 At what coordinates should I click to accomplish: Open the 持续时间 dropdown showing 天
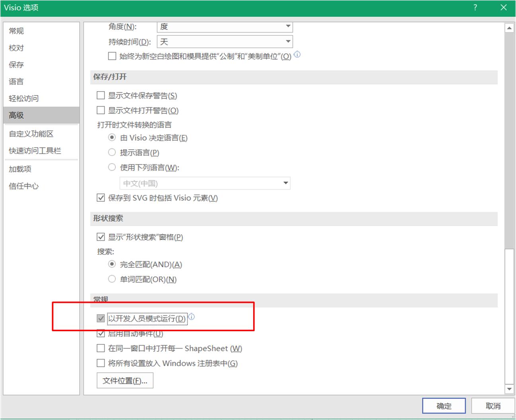pyautogui.click(x=225, y=42)
